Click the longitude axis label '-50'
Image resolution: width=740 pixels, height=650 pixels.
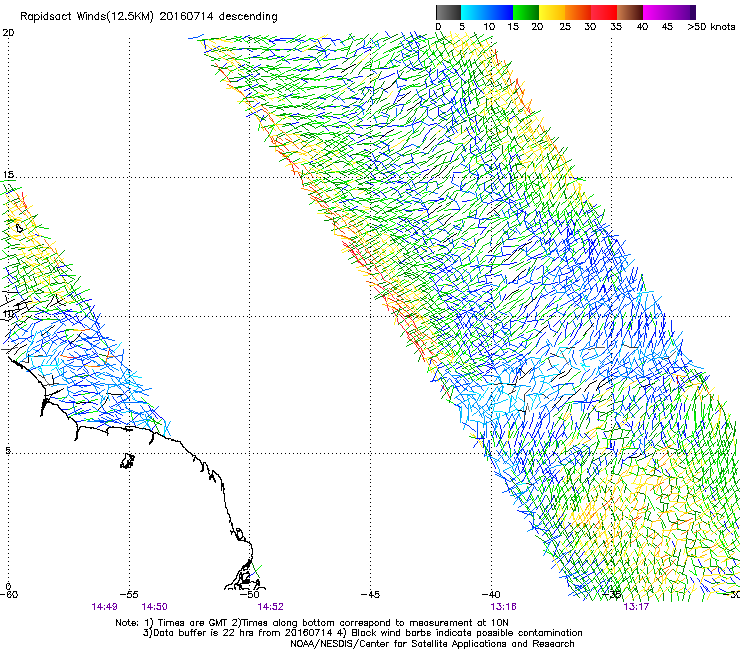(x=250, y=594)
